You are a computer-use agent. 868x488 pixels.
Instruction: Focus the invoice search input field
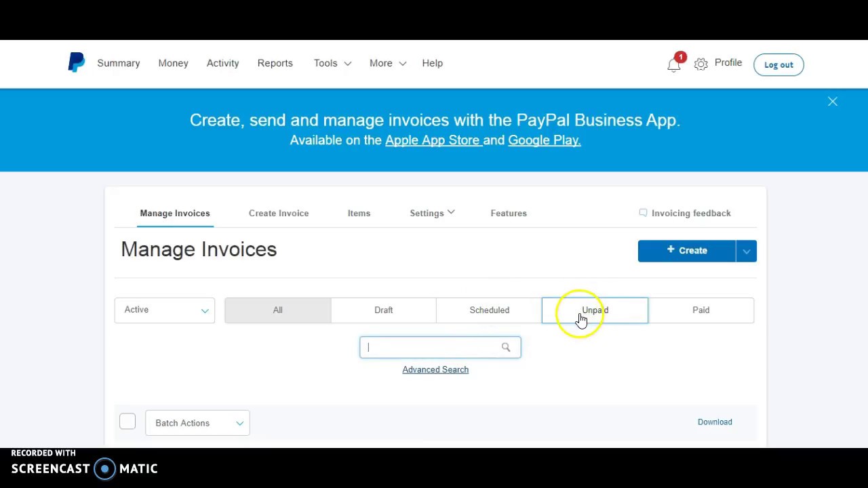440,347
